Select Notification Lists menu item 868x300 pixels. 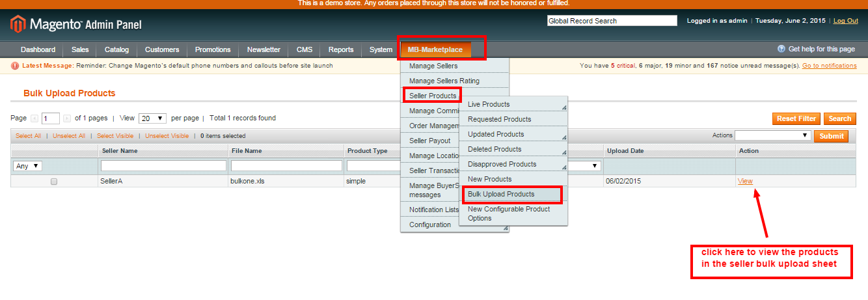coord(430,210)
